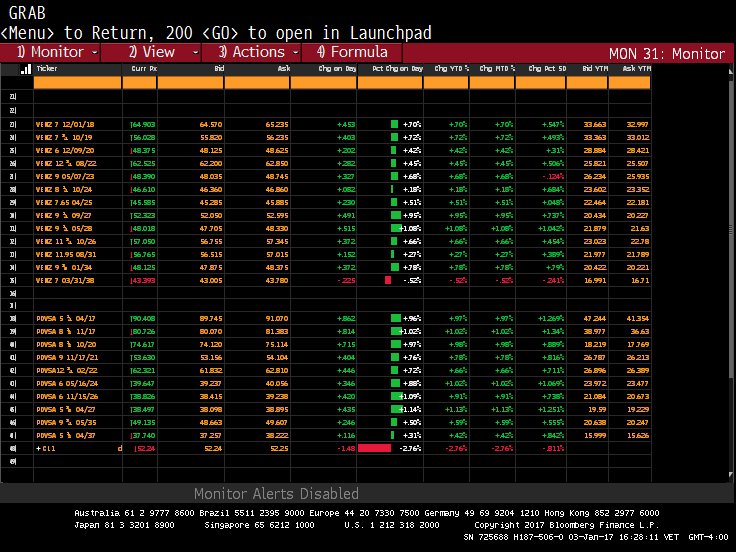Select the PDVSA 9 11/17/21 ticker
This screenshot has width=736, height=552.
(x=67, y=357)
